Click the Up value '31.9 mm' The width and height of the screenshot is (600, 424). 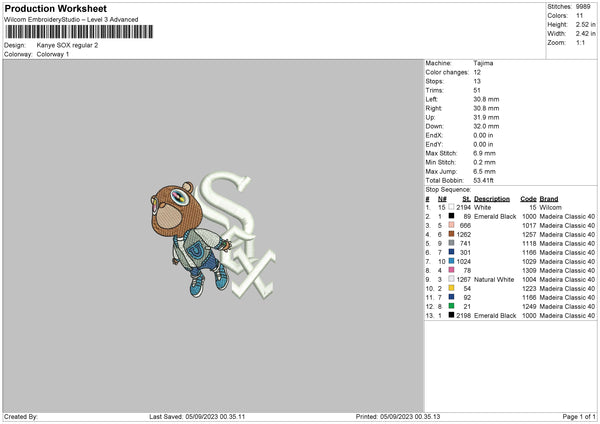coord(486,117)
